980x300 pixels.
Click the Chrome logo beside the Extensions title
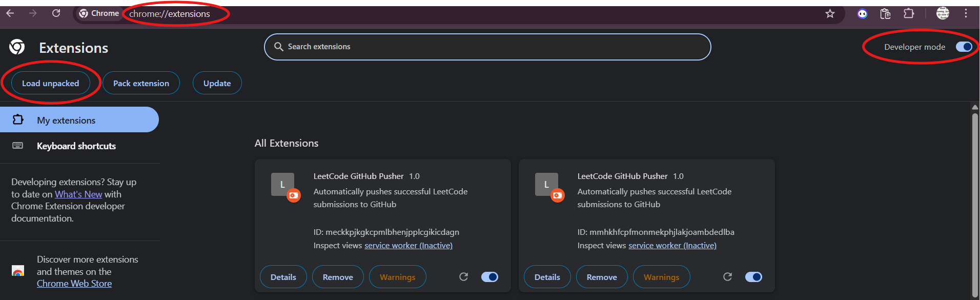(x=17, y=47)
